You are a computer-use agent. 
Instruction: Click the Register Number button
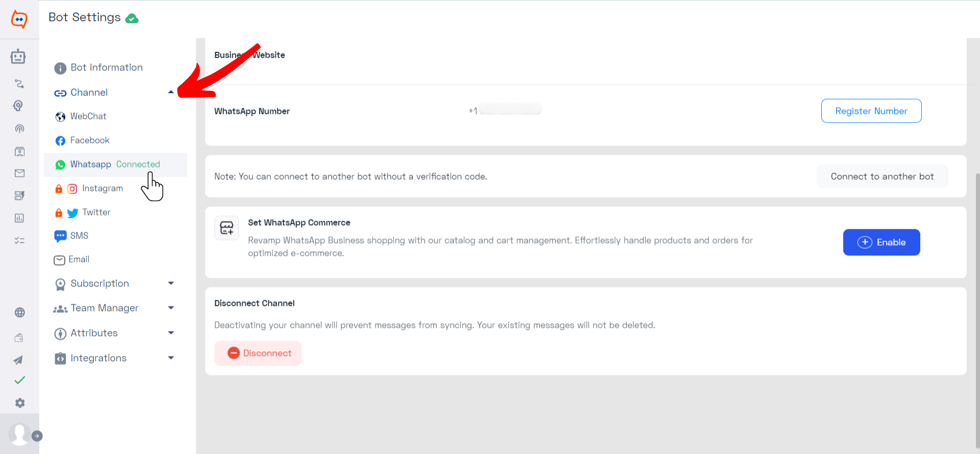(871, 111)
